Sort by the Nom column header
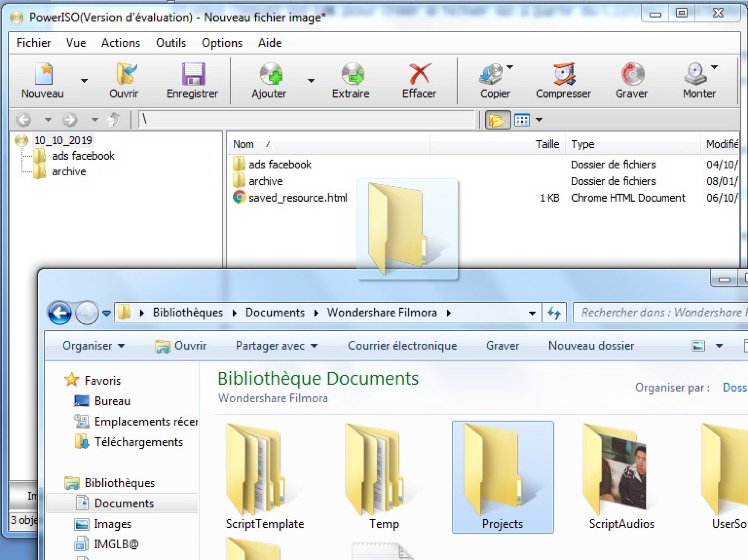The width and height of the screenshot is (748, 560). pos(329,144)
